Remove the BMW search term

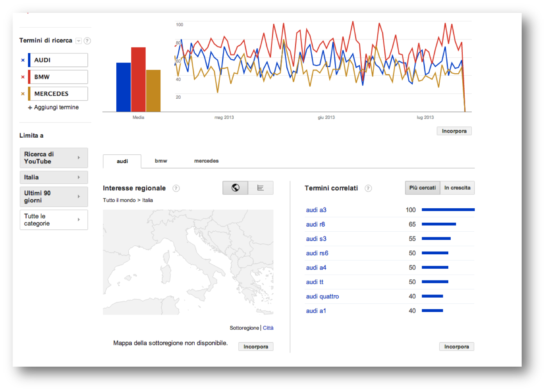[23, 77]
